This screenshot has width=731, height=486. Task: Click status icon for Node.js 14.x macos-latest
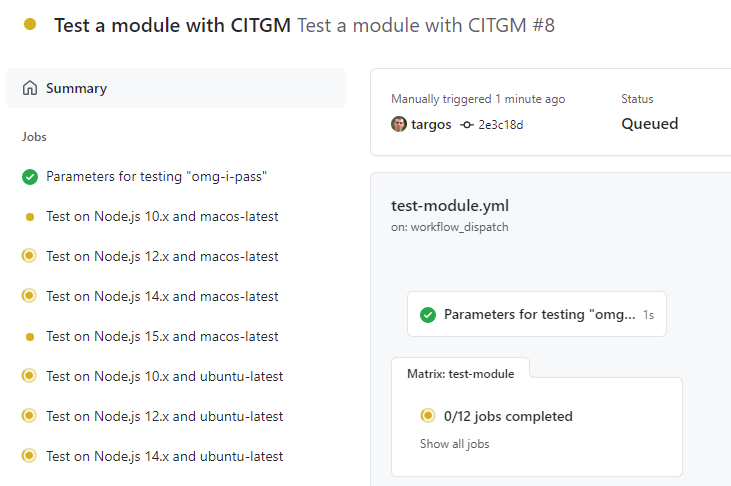pos(30,296)
